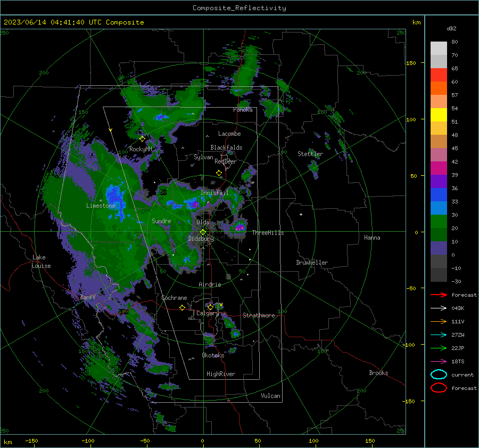Click the Innisfail city label

click(x=214, y=193)
